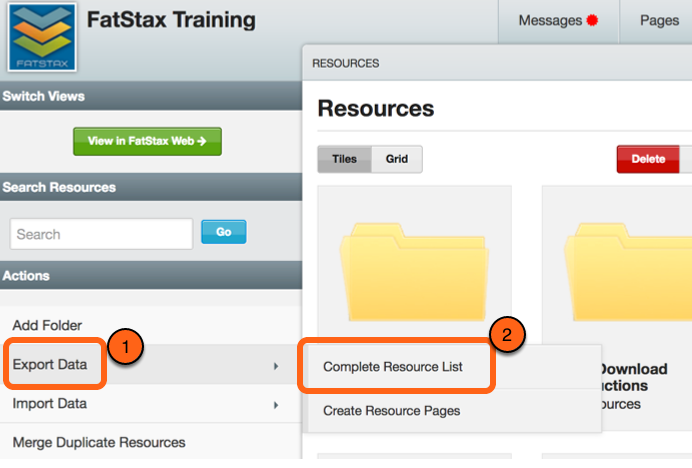692x468 pixels.
Task: Click the FatStax Training title
Action: coord(171,20)
